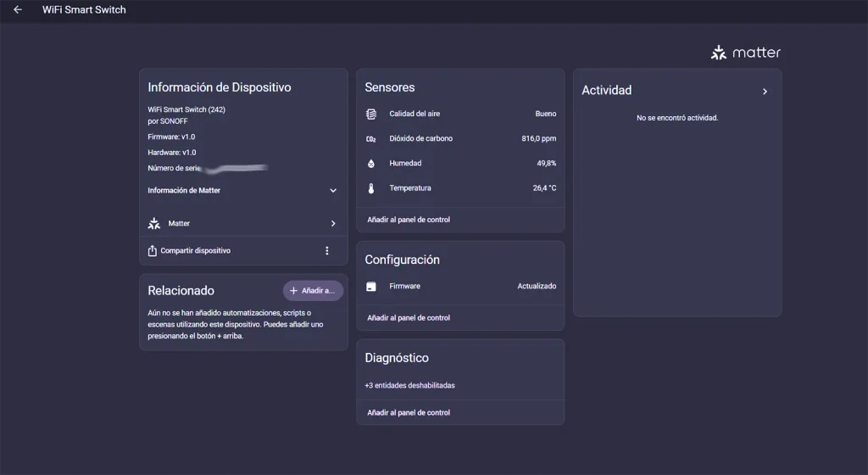Open the Actividad logbook arrow

pyautogui.click(x=765, y=92)
